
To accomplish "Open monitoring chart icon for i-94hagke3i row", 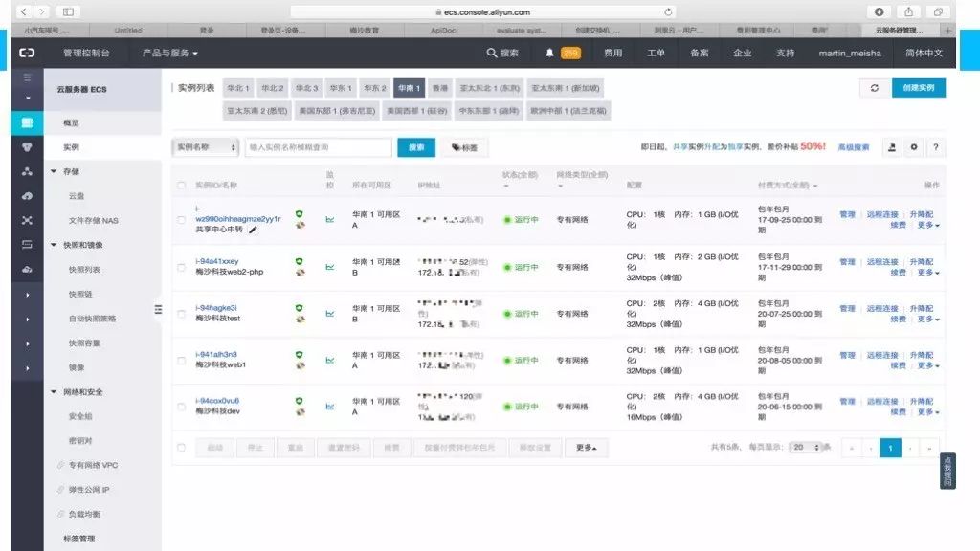I will (330, 314).
